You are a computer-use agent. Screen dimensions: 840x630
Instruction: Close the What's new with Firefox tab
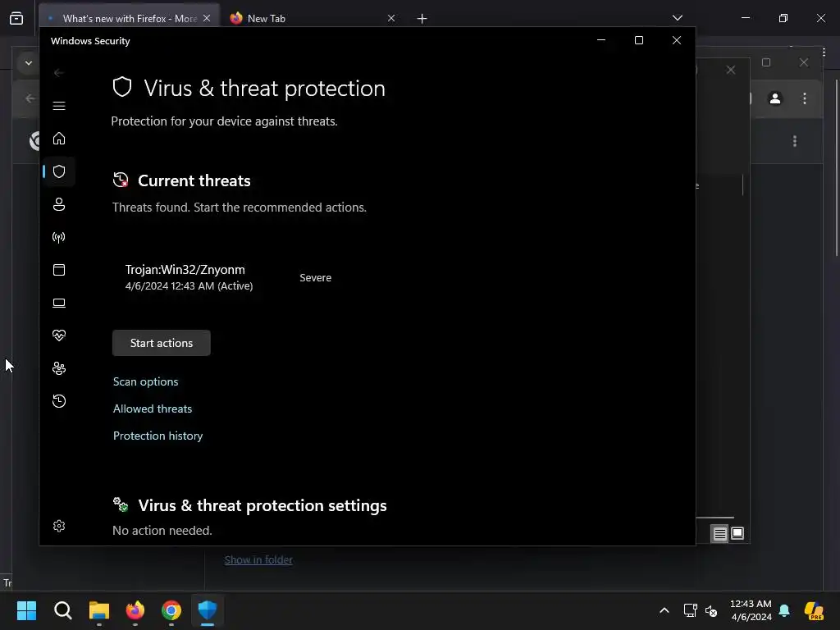click(207, 18)
